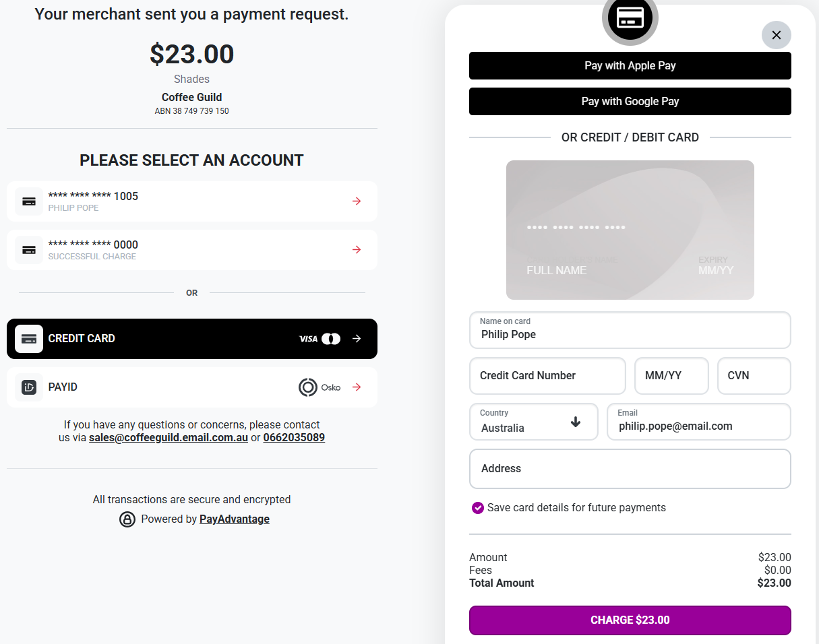Open the PayAdvantage link
819x644 pixels.
coord(235,519)
